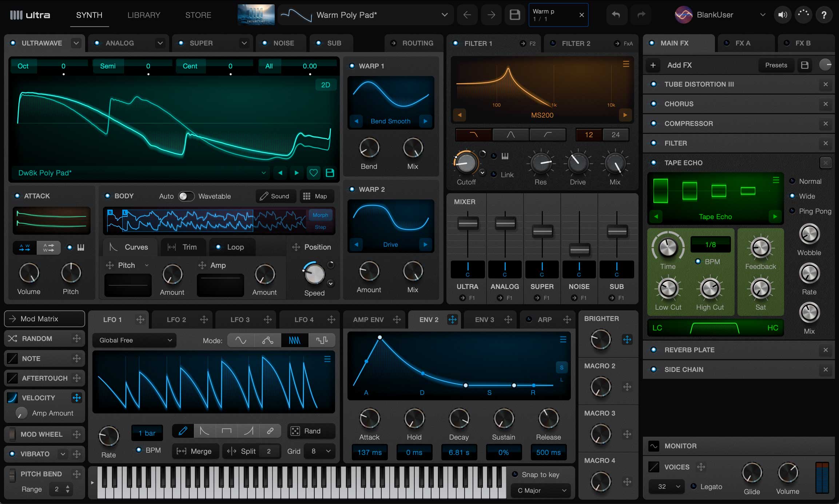Viewport: 839px width, 504px height.
Task: Click the undo arrow in the top bar
Action: 616,15
